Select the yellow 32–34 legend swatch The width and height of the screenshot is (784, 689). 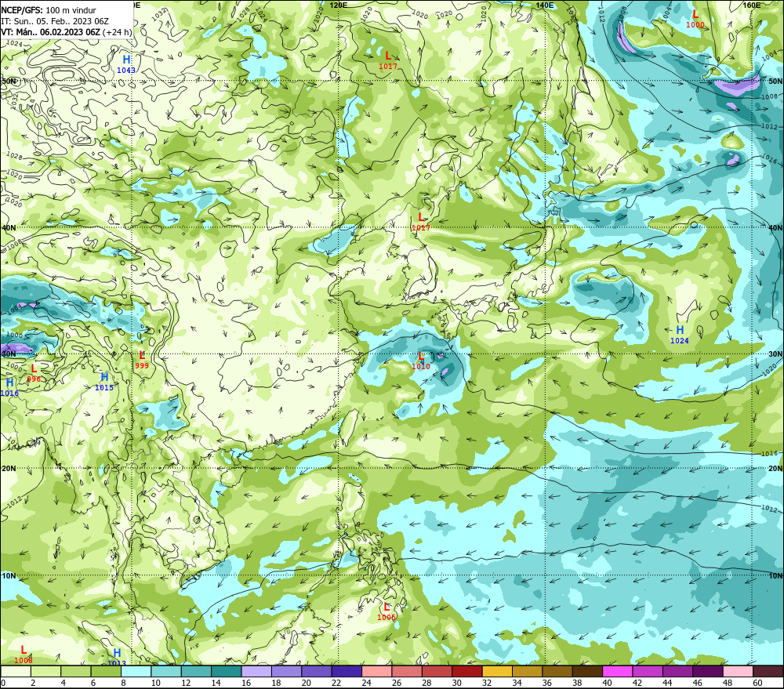[498, 671]
